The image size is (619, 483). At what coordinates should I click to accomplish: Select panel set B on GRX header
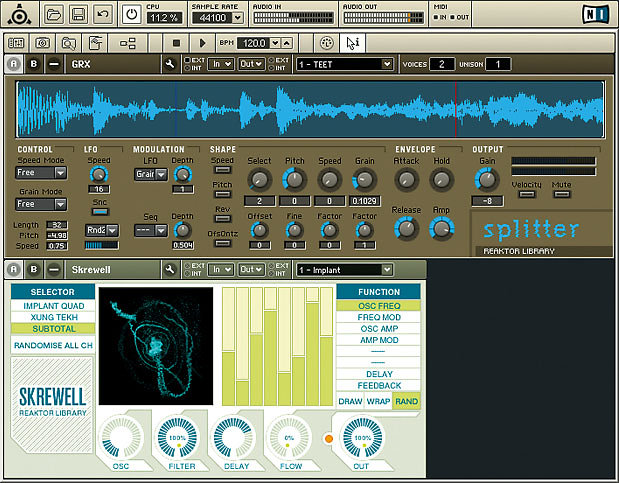point(34,64)
